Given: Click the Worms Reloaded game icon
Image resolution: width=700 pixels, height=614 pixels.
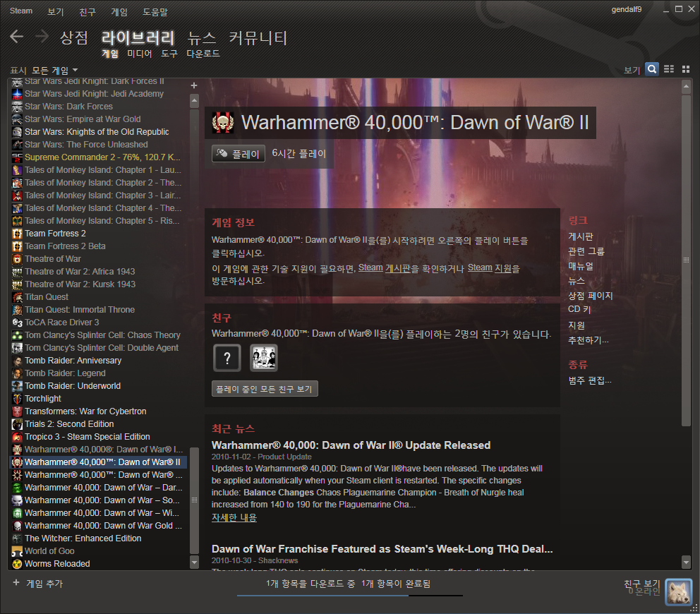Looking at the screenshot, I should [17, 564].
